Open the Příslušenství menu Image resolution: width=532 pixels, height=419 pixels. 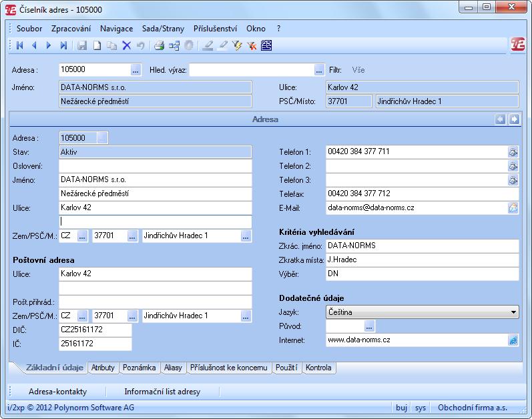coord(215,29)
